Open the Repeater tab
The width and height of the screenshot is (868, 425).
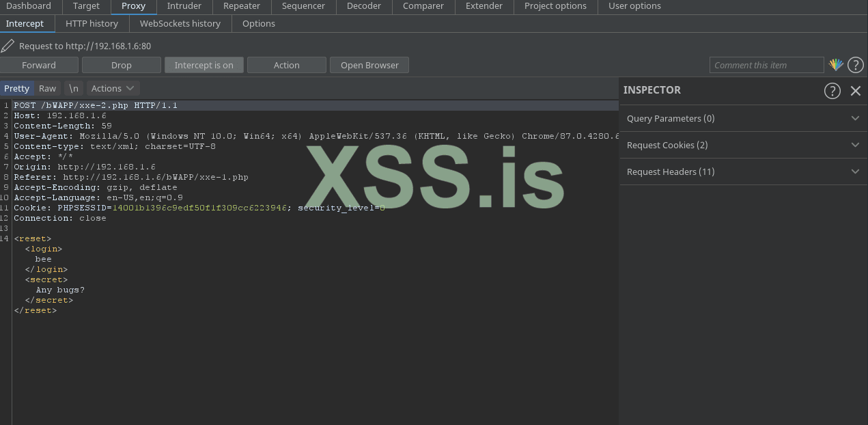[242, 6]
